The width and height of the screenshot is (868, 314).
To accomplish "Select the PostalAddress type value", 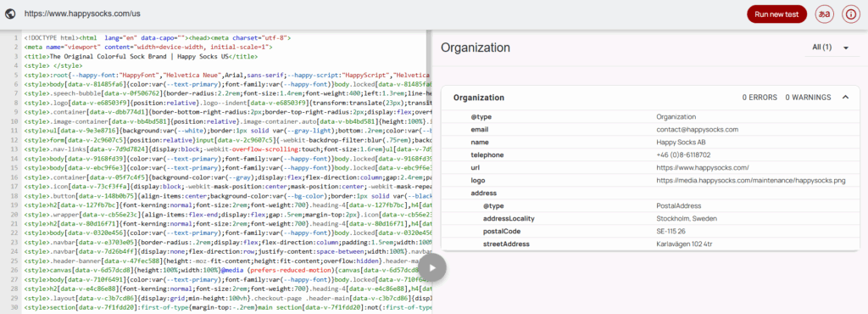I will point(679,206).
